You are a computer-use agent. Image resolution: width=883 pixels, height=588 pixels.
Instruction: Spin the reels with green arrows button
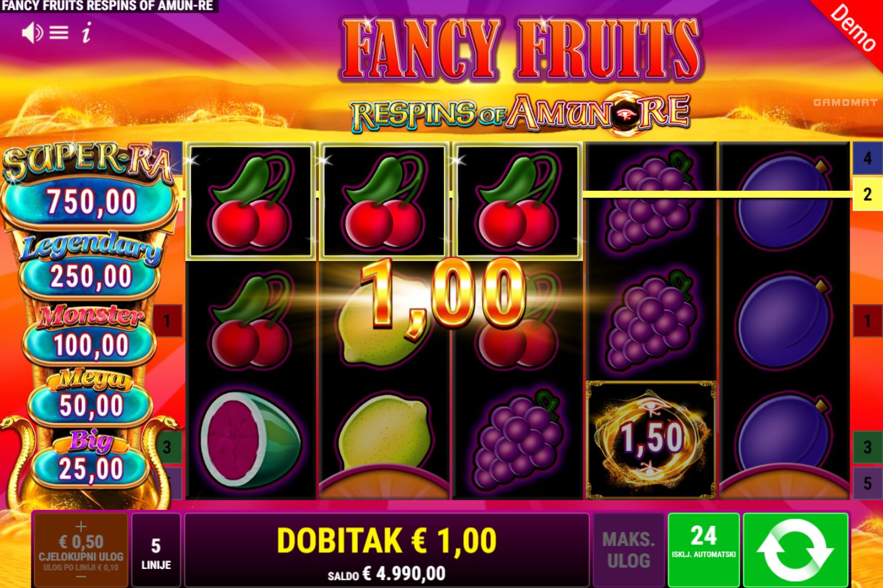pos(795,549)
